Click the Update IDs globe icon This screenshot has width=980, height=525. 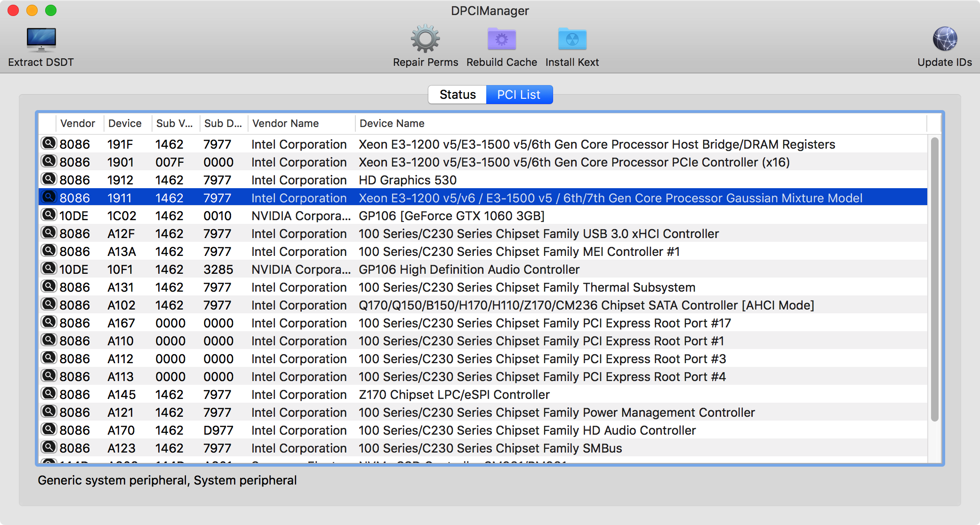[x=945, y=39]
